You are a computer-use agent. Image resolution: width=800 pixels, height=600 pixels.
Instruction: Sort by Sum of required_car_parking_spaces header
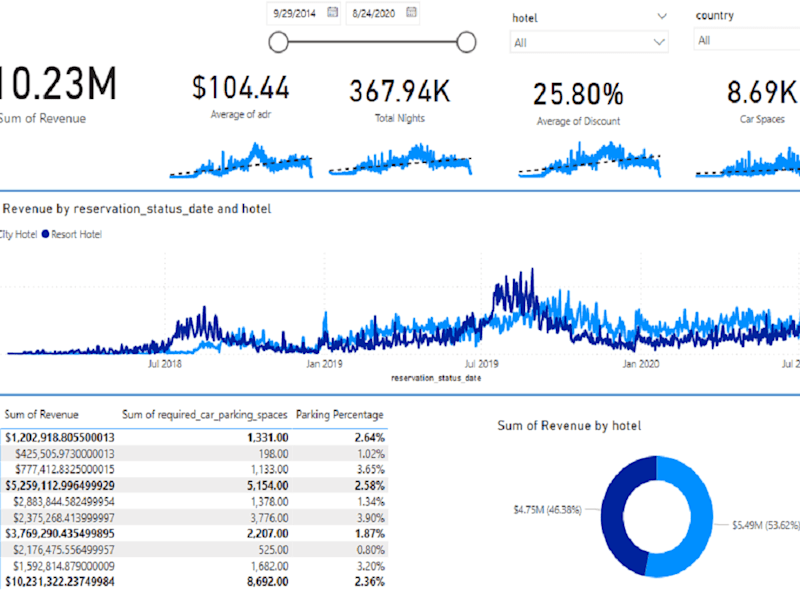[x=205, y=414]
